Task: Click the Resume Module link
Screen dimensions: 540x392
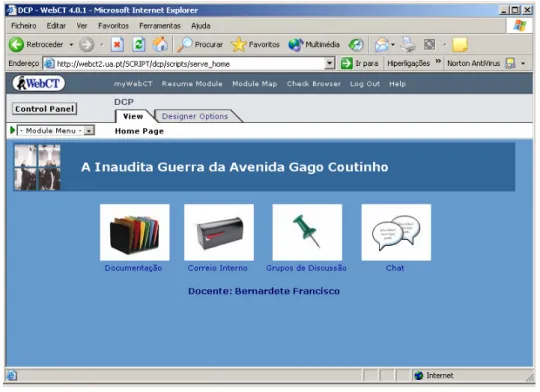Action: 192,84
